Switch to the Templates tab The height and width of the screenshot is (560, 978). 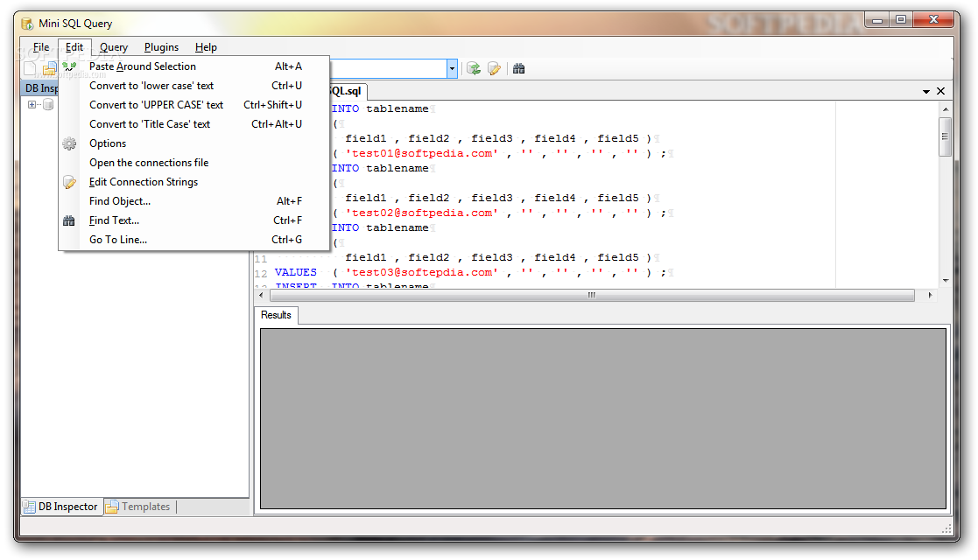[x=138, y=507]
